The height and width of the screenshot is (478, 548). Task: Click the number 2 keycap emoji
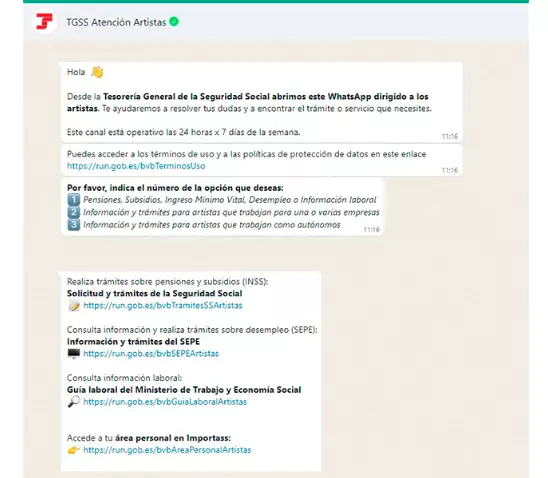pos(73,212)
